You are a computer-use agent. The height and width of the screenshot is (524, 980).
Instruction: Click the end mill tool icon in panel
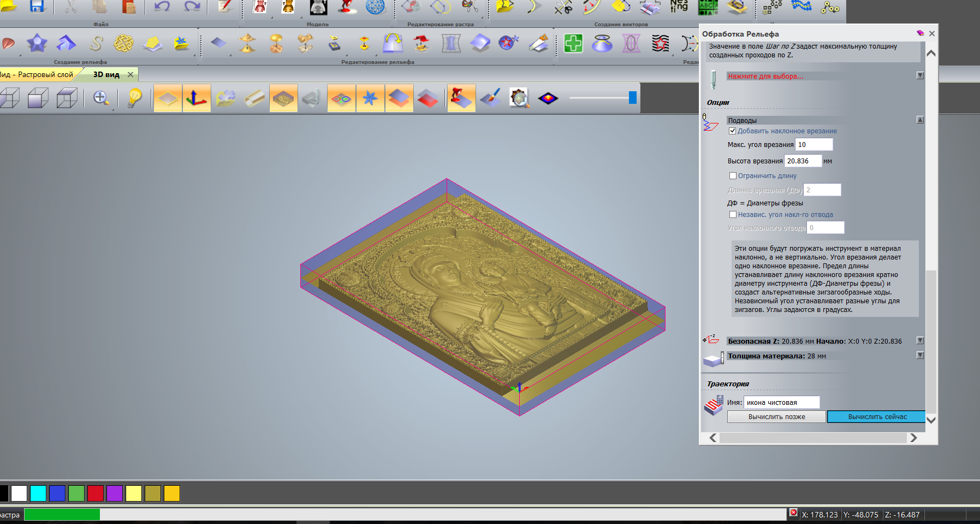tap(713, 80)
